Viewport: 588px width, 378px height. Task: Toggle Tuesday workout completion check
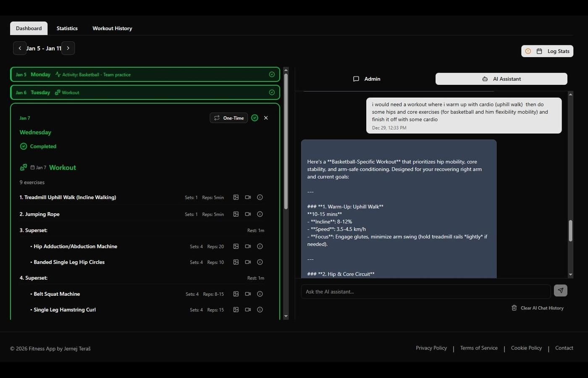(272, 92)
